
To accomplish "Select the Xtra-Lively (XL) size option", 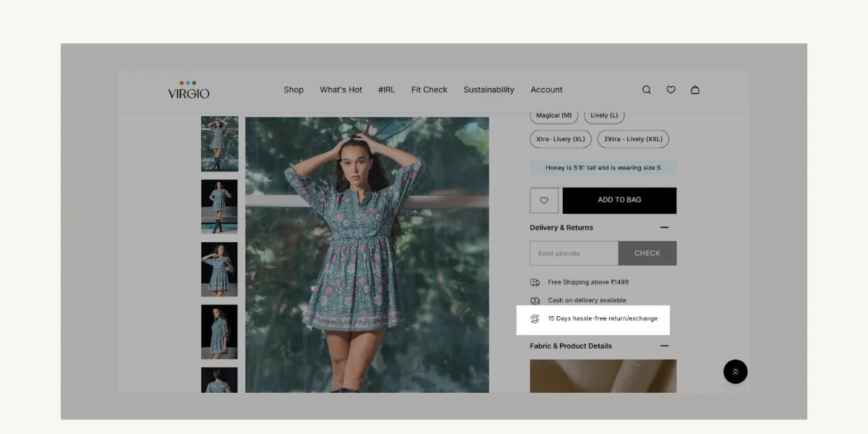I will [x=560, y=139].
